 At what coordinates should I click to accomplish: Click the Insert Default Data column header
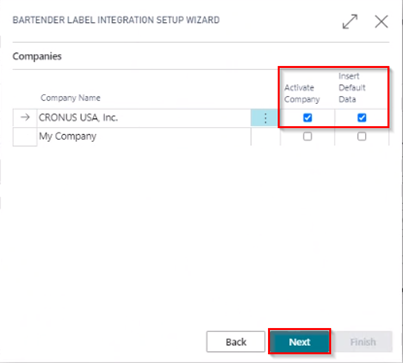[352, 88]
